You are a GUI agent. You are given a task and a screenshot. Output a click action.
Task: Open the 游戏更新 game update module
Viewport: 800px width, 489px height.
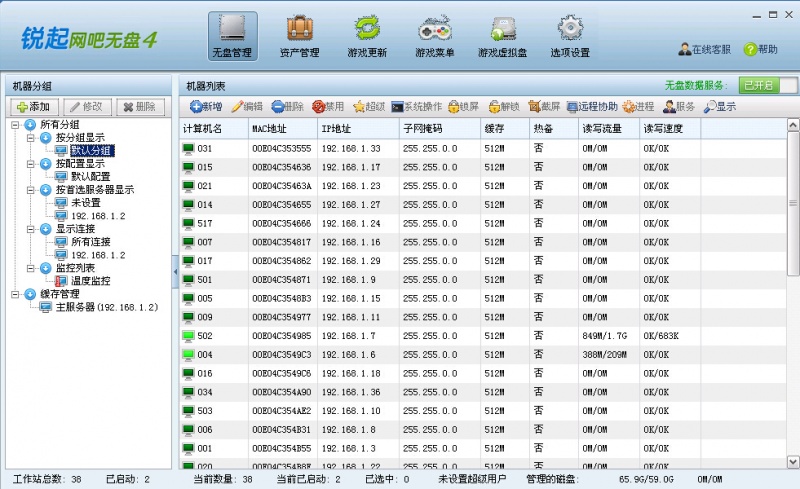point(366,36)
